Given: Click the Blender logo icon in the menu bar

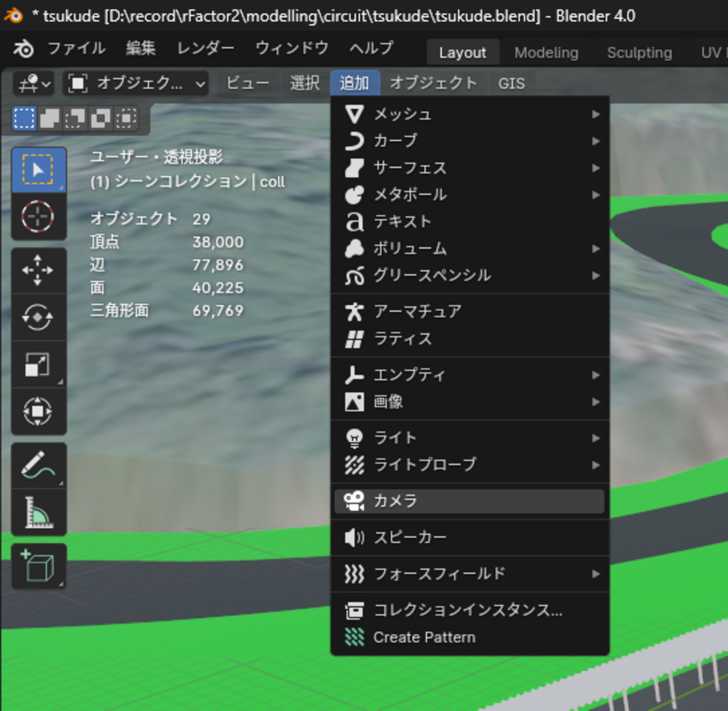Looking at the screenshot, I should coord(24,49).
